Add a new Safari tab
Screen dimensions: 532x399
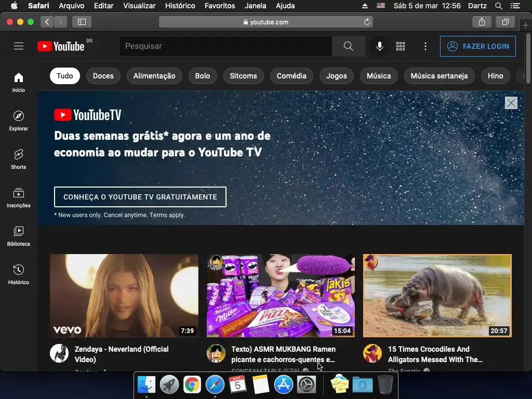click(526, 25)
